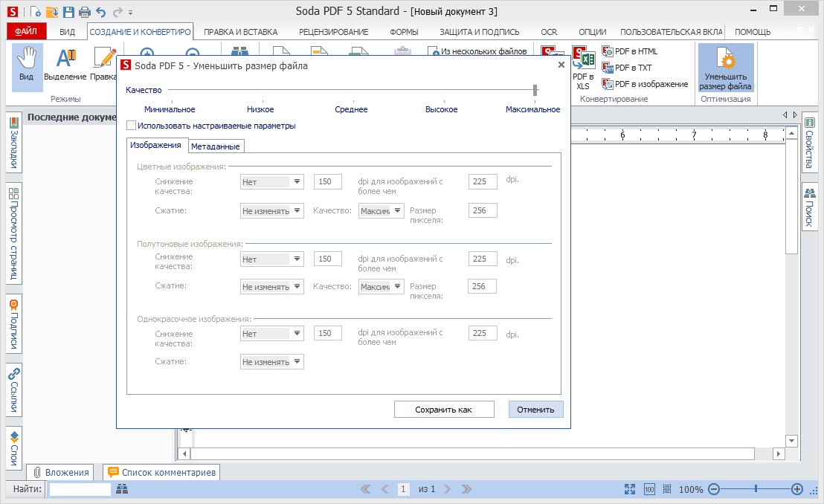Convert using PDF в TXT
The width and height of the screenshot is (824, 504).
tap(627, 67)
